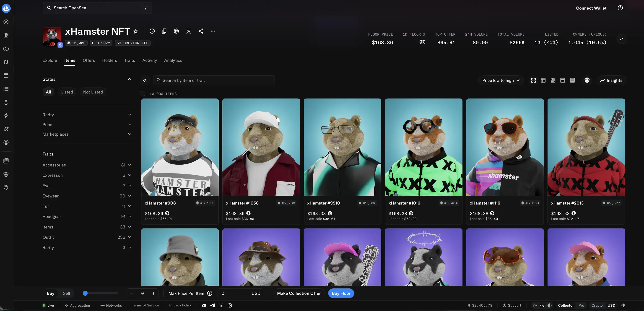Show prices in Crypto
This screenshot has width=644, height=311.
[x=597, y=305]
